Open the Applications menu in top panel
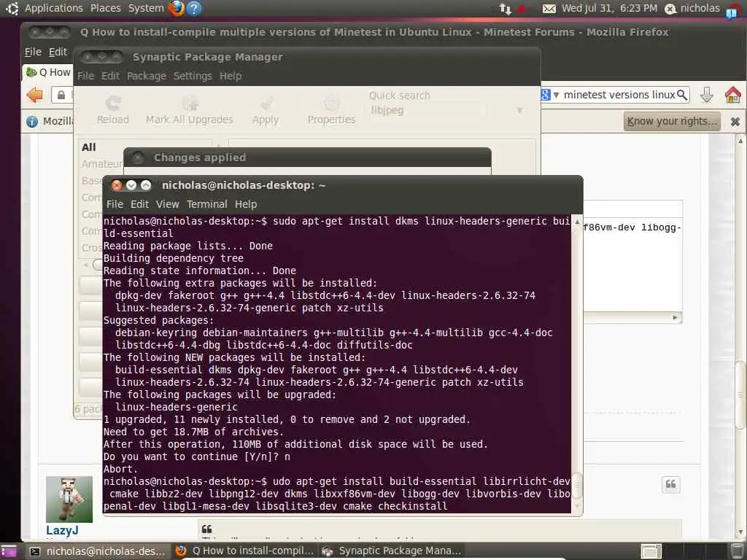The image size is (747, 560). tap(53, 8)
